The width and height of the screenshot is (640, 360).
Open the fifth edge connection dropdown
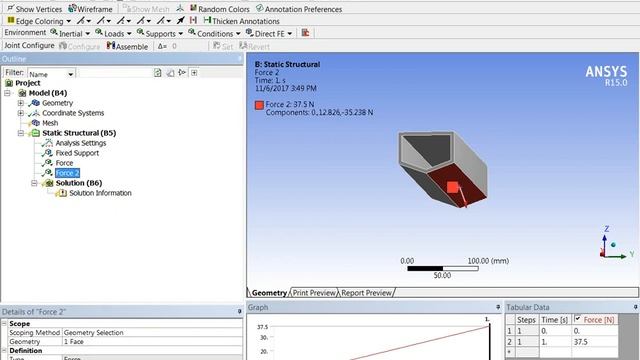[164, 20]
